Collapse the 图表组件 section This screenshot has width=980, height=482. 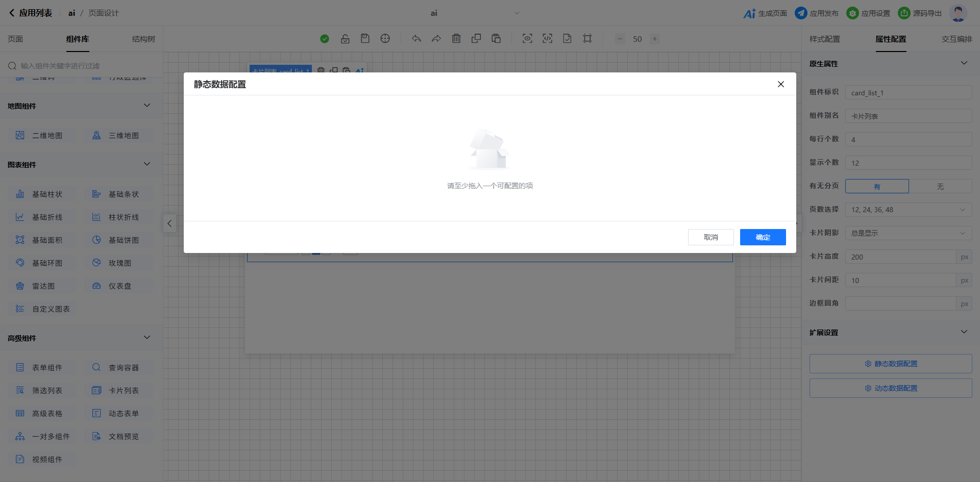click(147, 164)
